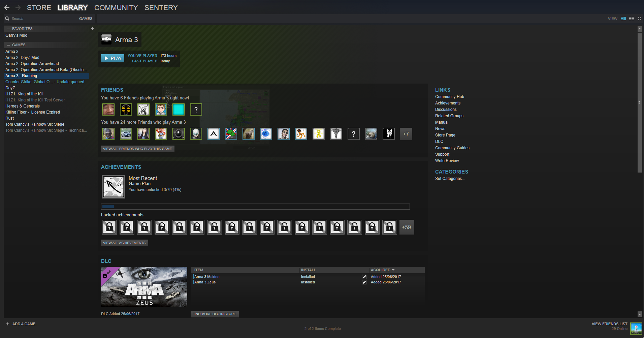
Task: Click the first locked achievement icon
Action: [109, 227]
